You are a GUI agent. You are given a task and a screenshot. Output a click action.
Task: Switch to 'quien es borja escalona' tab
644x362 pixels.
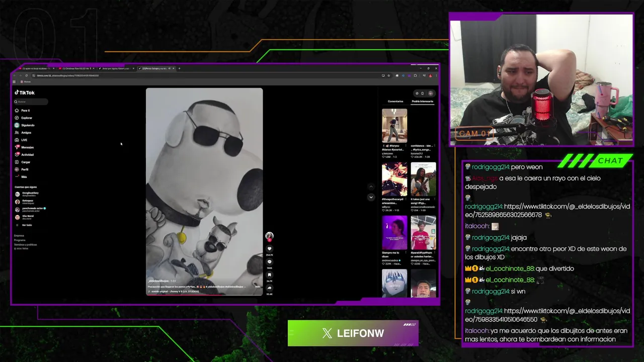(36, 68)
